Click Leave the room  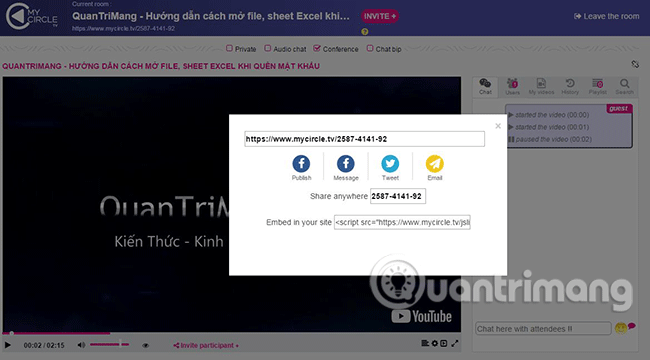(x=606, y=16)
